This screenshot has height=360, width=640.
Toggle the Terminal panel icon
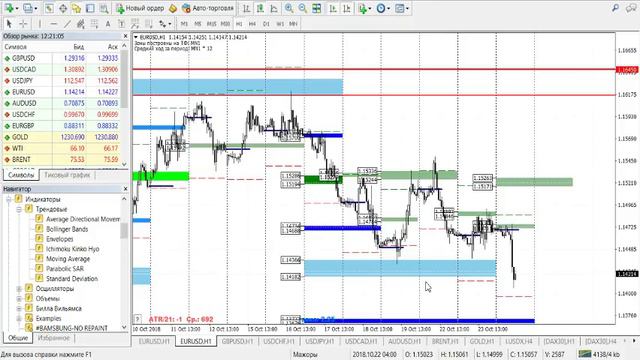click(x=90, y=8)
